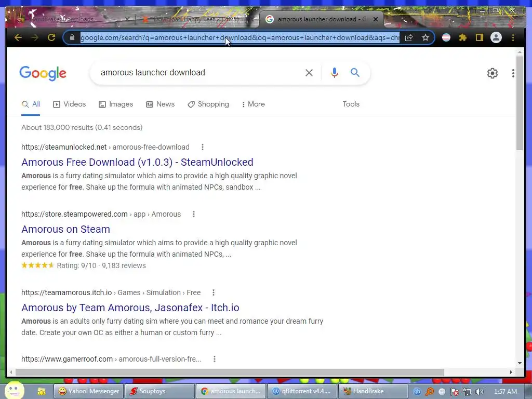Open the folder icon in the taskbar
Screen dimensions: 532x399
[42, 392]
